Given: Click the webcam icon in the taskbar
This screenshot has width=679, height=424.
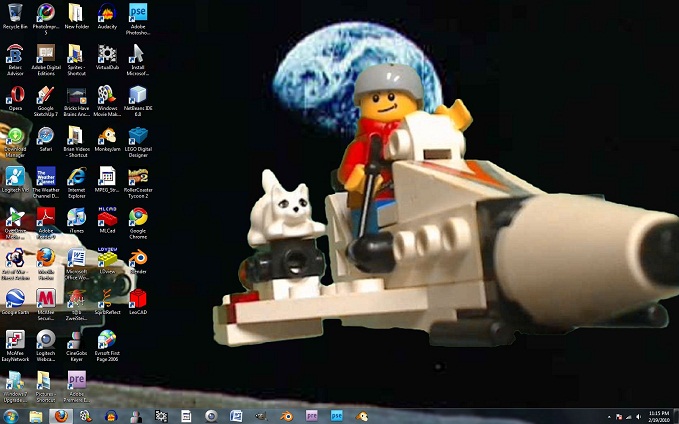Looking at the screenshot, I should pyautogui.click(x=211, y=416).
